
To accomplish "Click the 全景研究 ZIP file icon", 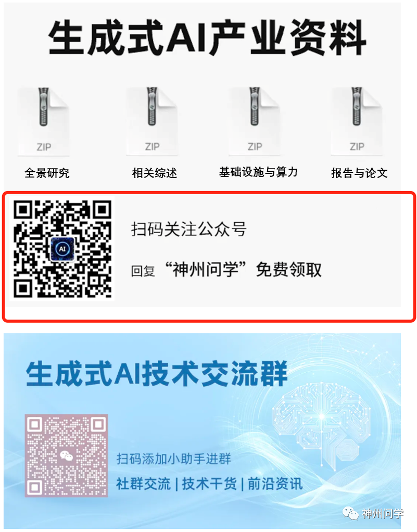I will tap(44, 121).
